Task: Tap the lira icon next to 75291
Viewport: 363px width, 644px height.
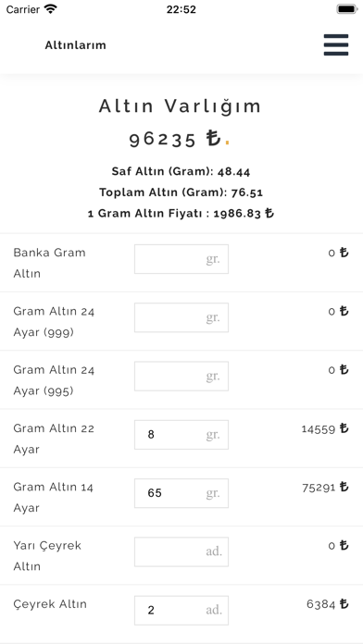Action: [x=344, y=487]
